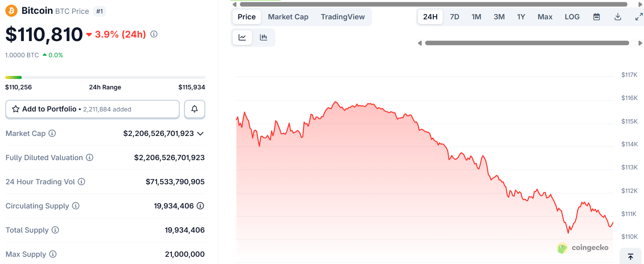The image size is (644, 264).
Task: Click the 24 Hour Trading Vol value $71,533,790,905
Action: coord(175,182)
